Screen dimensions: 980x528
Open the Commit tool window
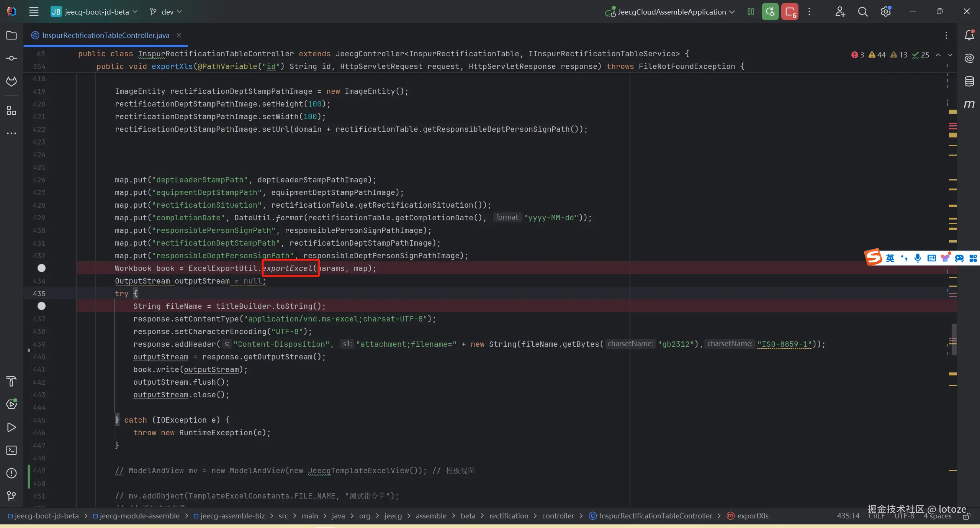click(x=11, y=58)
